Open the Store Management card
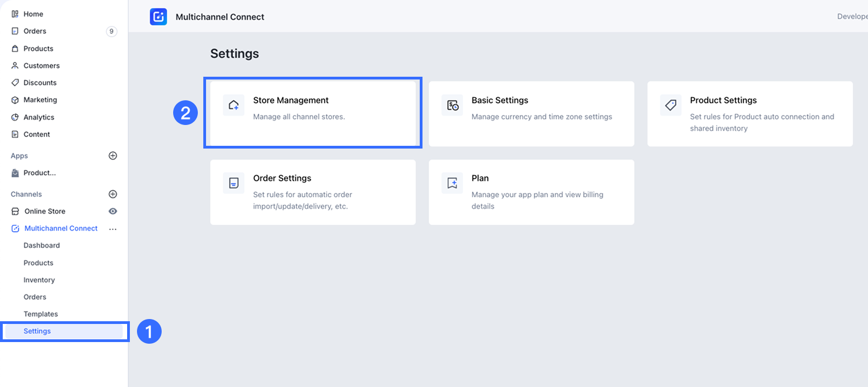Viewport: 868px width, 387px height. pyautogui.click(x=312, y=113)
